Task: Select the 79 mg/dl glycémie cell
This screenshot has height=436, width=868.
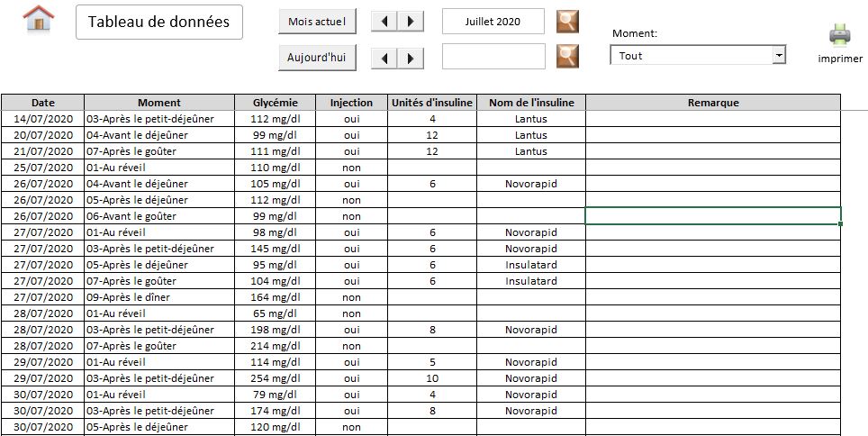Action: pyautogui.click(x=276, y=395)
